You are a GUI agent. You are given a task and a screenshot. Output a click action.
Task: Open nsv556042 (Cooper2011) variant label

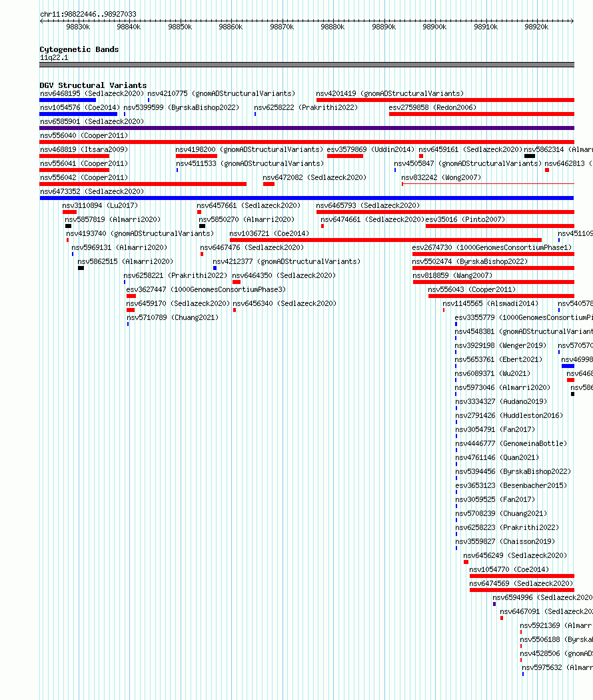tap(84, 178)
